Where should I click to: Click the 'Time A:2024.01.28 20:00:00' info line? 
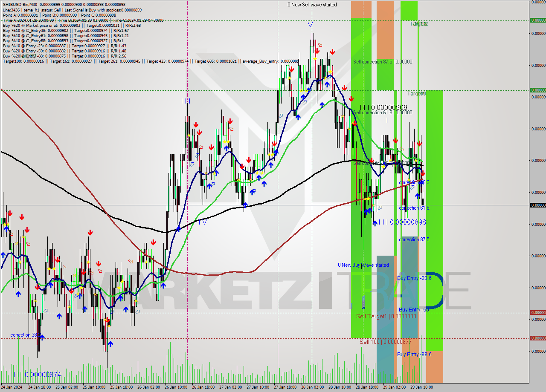pyautogui.click(x=83, y=20)
